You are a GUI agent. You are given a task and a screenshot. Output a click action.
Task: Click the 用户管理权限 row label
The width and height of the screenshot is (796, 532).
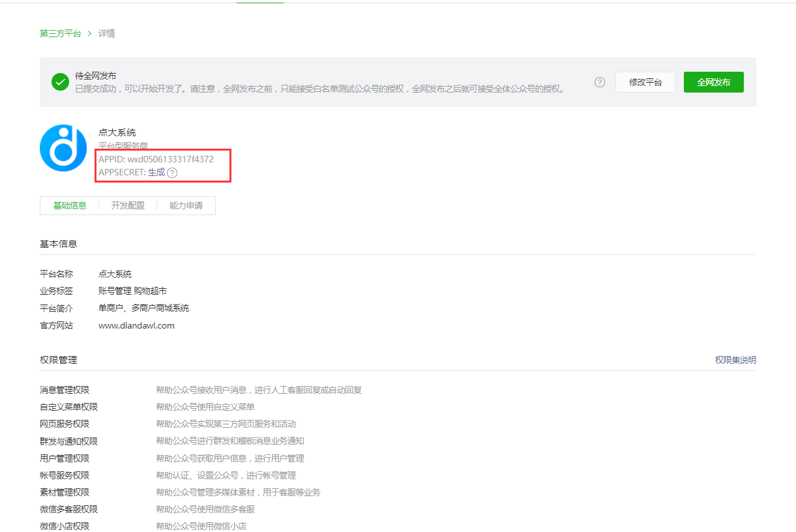[x=65, y=458]
